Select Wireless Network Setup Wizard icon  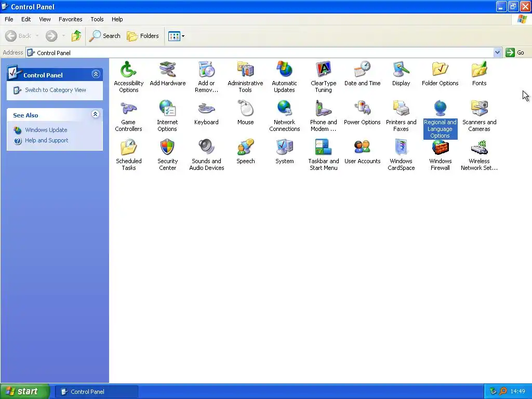479,147
